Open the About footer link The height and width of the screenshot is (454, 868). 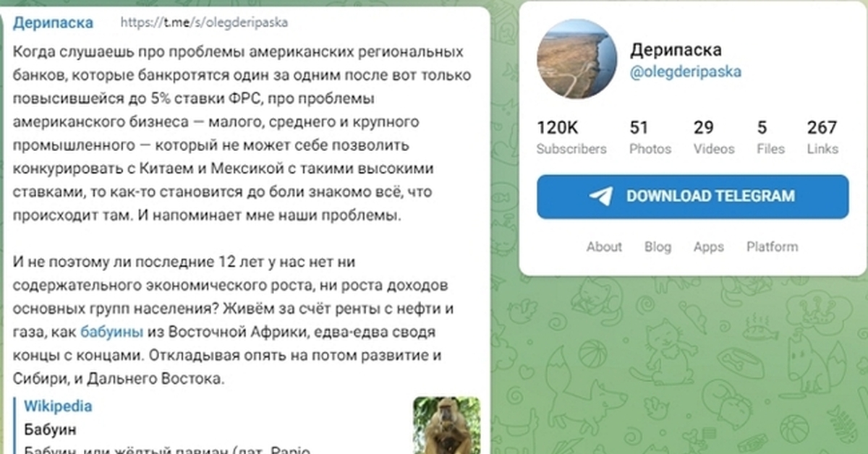604,247
